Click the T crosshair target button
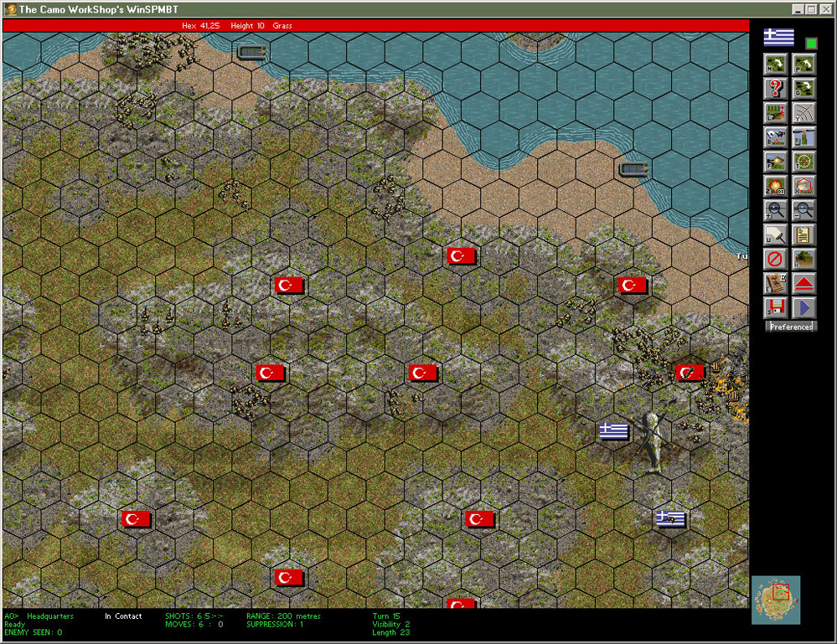Viewport: 837px width, 644px height. (x=803, y=161)
